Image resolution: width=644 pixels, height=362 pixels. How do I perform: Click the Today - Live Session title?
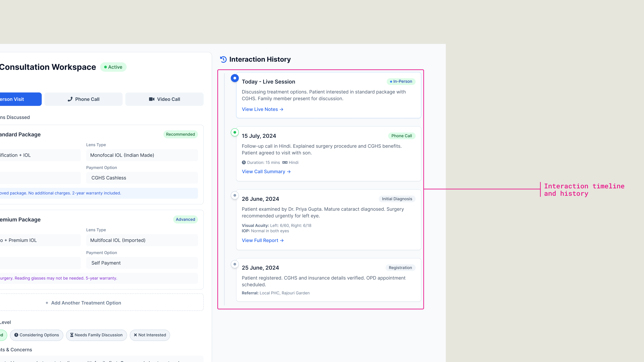tap(268, 82)
